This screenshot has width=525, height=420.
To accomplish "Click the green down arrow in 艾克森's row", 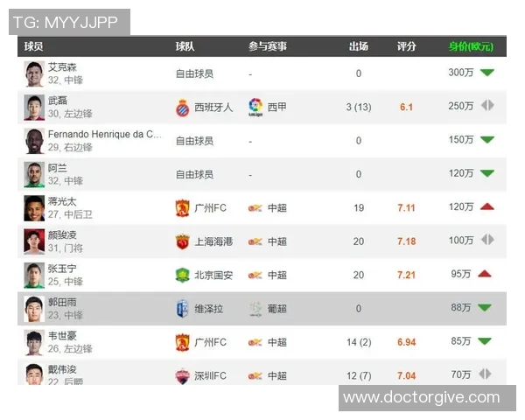I will (487, 73).
